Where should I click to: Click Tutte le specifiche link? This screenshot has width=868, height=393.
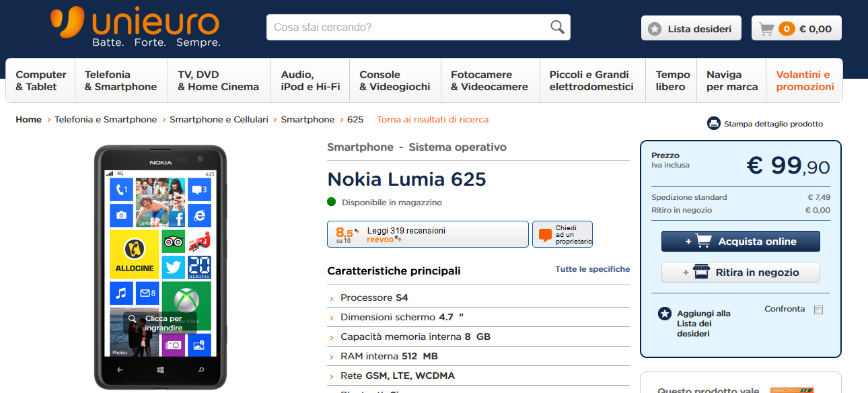click(x=593, y=269)
